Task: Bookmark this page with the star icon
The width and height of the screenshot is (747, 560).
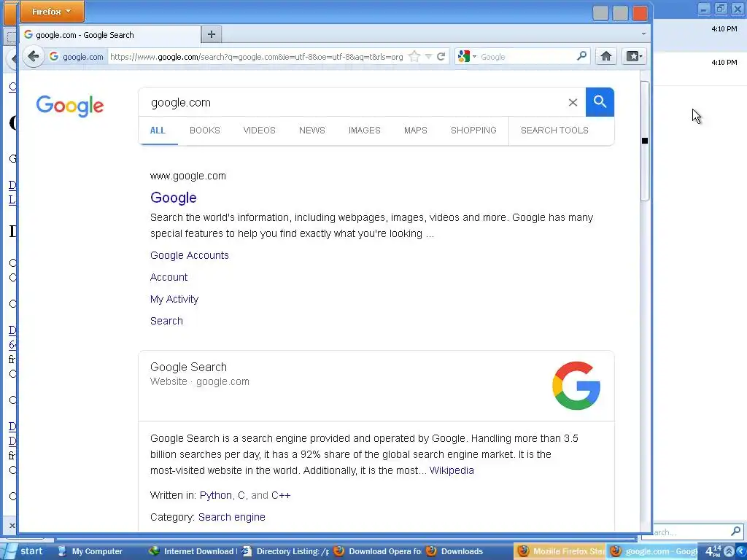Action: [x=414, y=57]
